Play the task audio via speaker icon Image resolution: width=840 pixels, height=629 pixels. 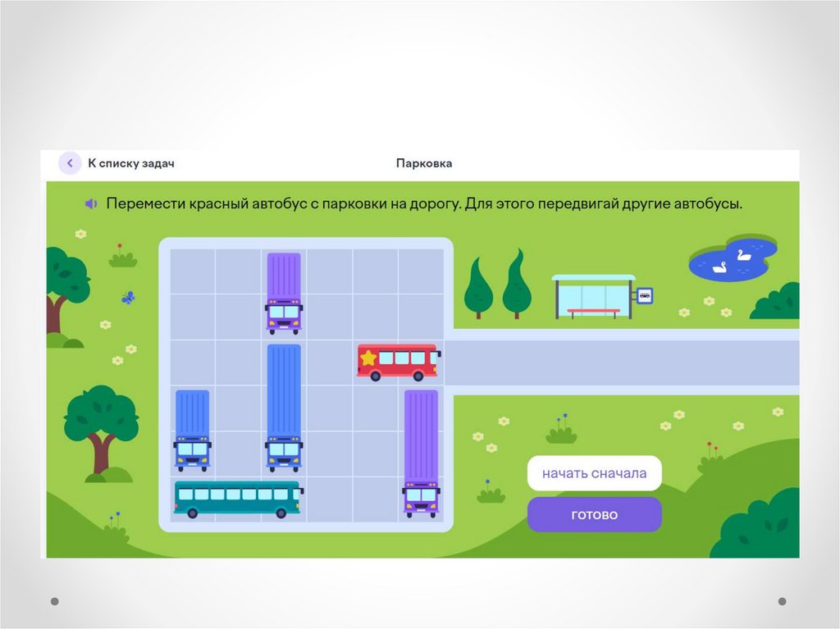[x=92, y=203]
